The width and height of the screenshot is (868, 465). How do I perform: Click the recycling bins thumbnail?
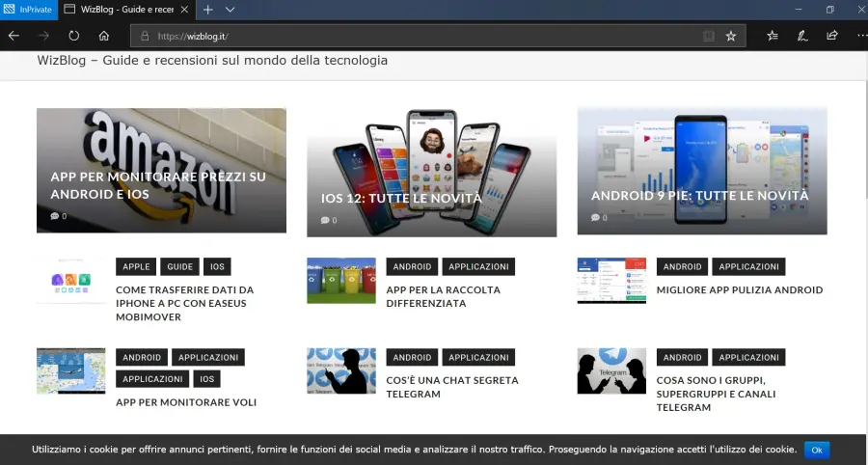(x=341, y=280)
